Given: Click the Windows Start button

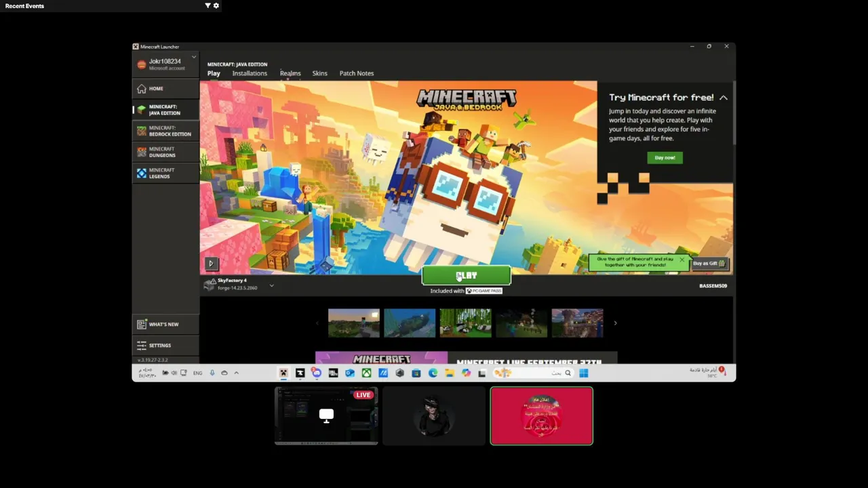Looking at the screenshot, I should [584, 373].
